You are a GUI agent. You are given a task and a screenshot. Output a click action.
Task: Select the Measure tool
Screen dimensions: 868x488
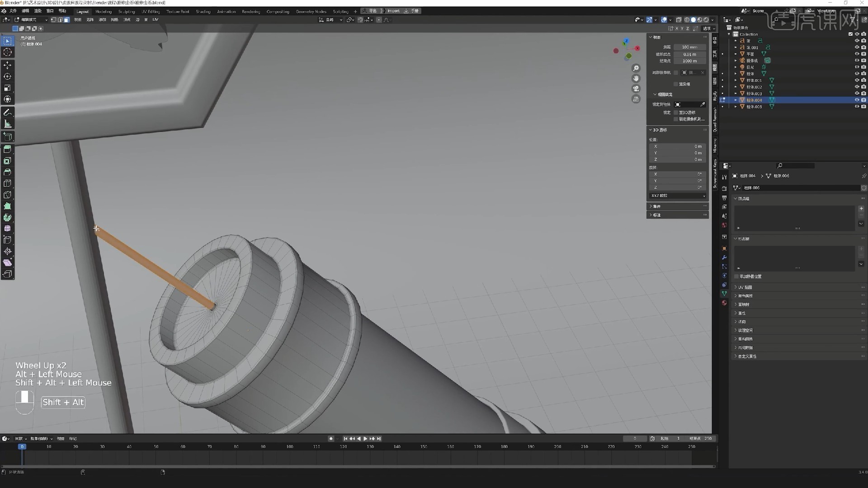[8, 124]
